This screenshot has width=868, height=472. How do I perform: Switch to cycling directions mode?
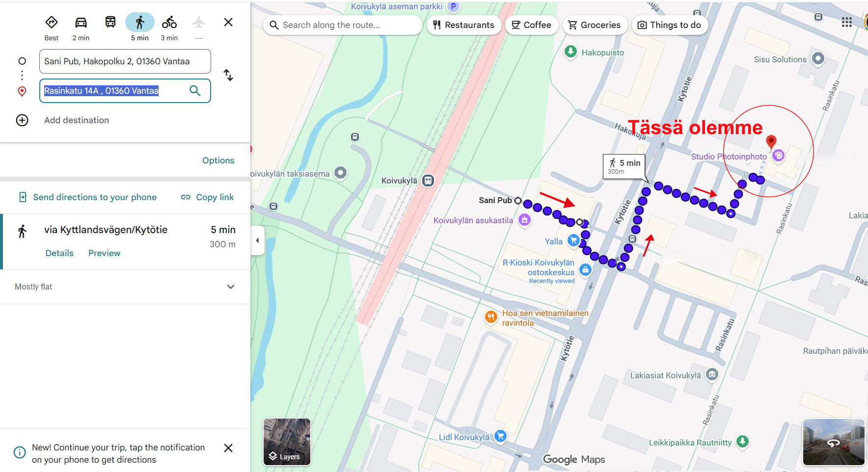[x=169, y=22]
